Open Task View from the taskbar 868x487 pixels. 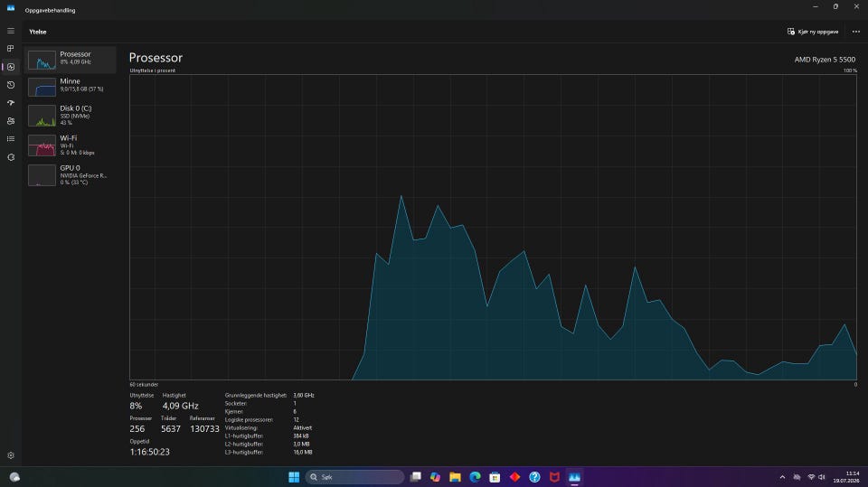[x=416, y=477]
